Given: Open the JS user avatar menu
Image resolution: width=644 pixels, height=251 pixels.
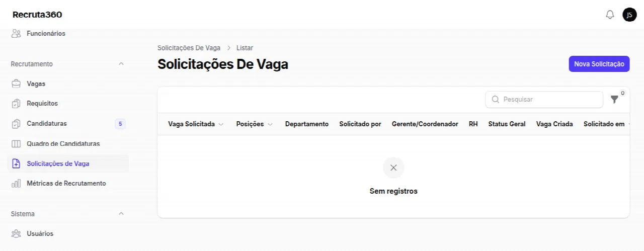Looking at the screenshot, I should coord(629,15).
